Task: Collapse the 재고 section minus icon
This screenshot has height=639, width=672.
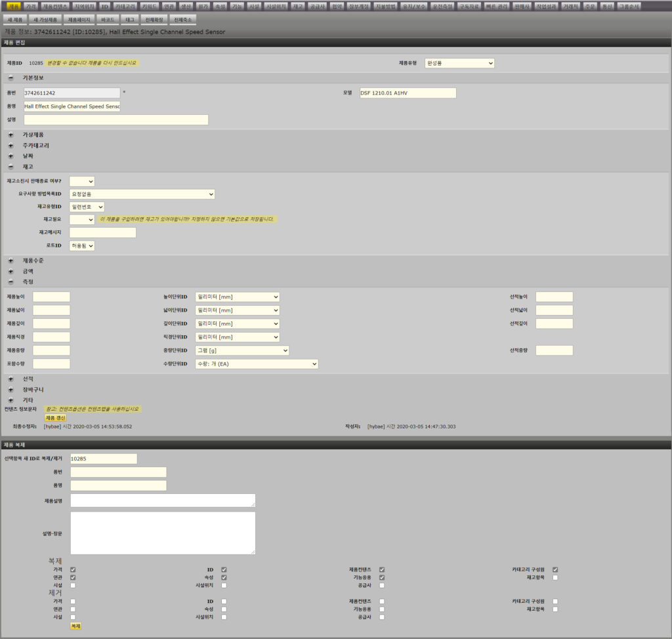Action: [x=11, y=167]
